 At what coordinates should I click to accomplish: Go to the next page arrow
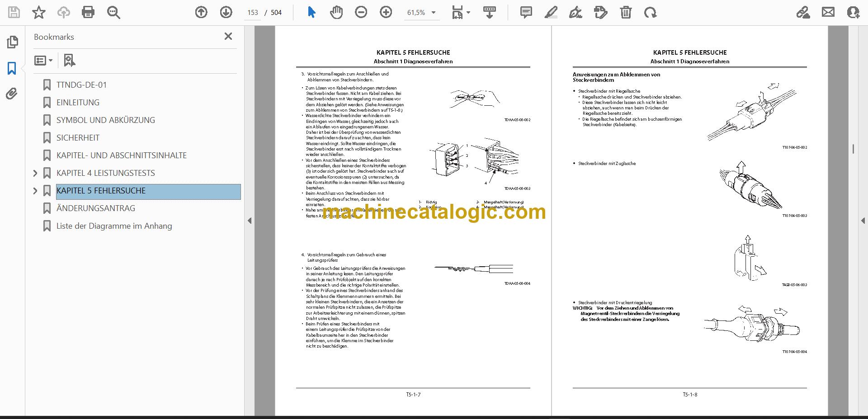[226, 12]
